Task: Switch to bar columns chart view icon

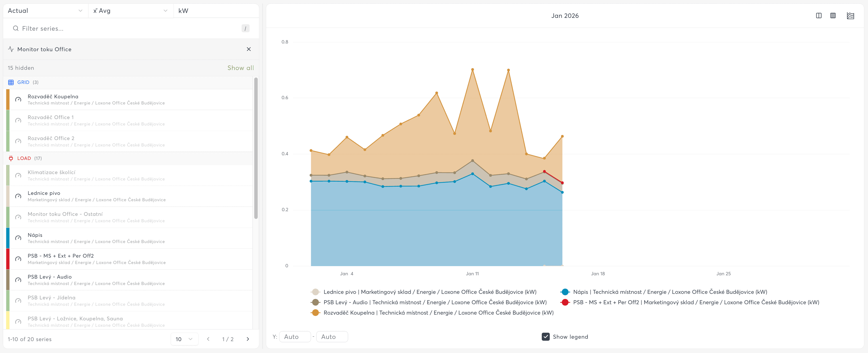Action: coord(833,16)
